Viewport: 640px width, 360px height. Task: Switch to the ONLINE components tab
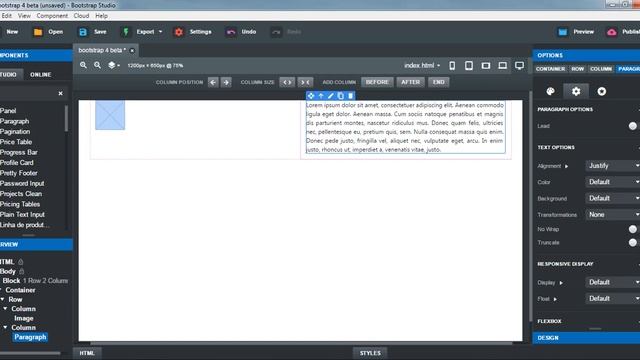40,75
